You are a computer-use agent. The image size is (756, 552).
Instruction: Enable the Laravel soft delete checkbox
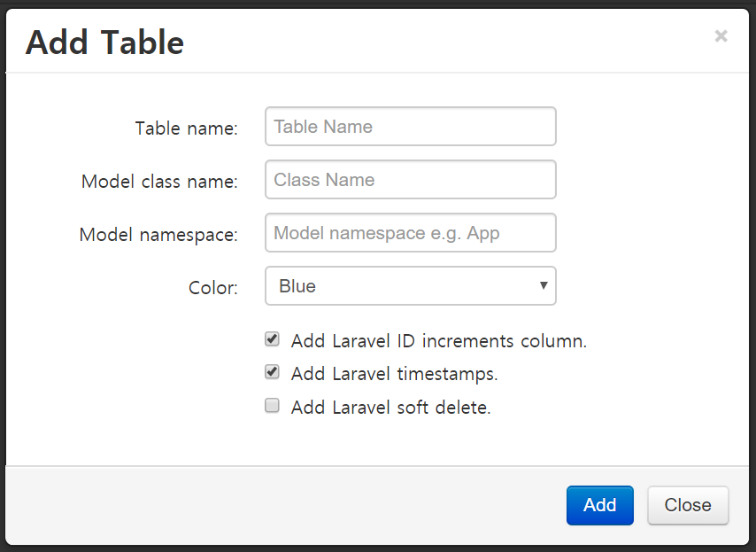click(273, 406)
